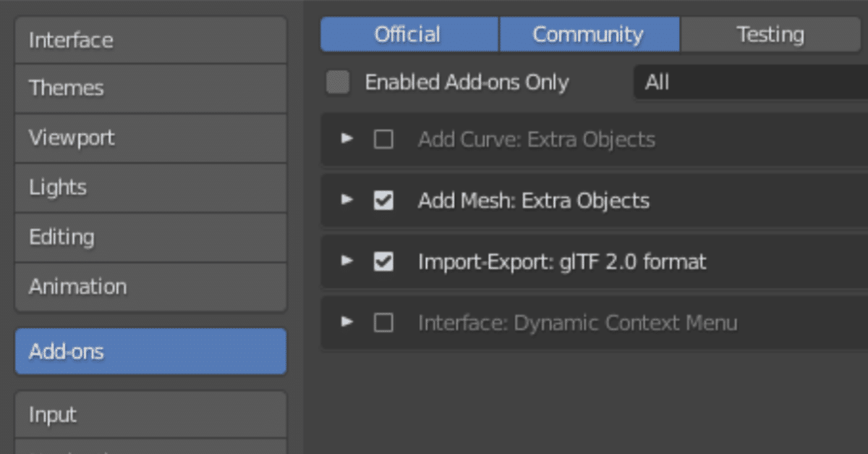Open the Input preferences section
Image resolution: width=868 pixels, height=454 pixels.
pyautogui.click(x=150, y=415)
